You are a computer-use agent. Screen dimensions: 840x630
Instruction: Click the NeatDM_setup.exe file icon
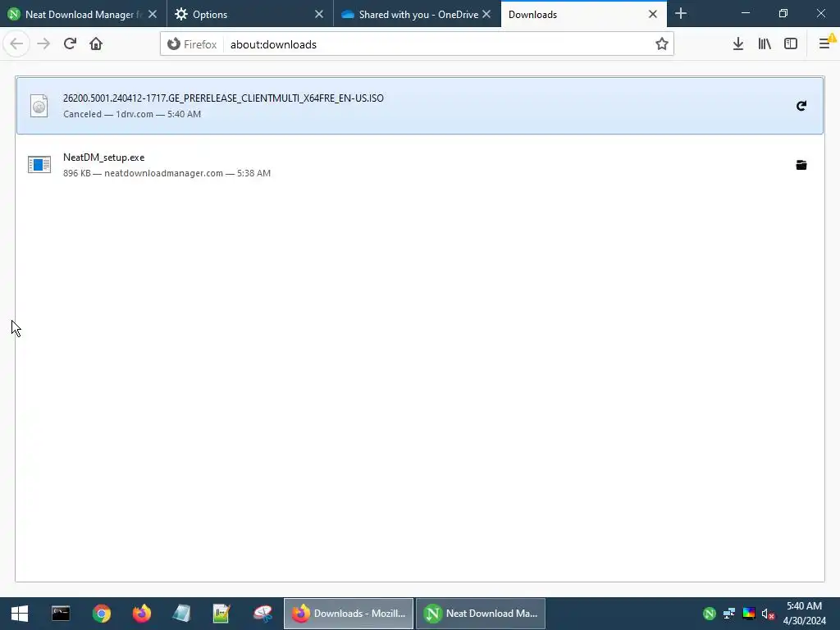[39, 164]
